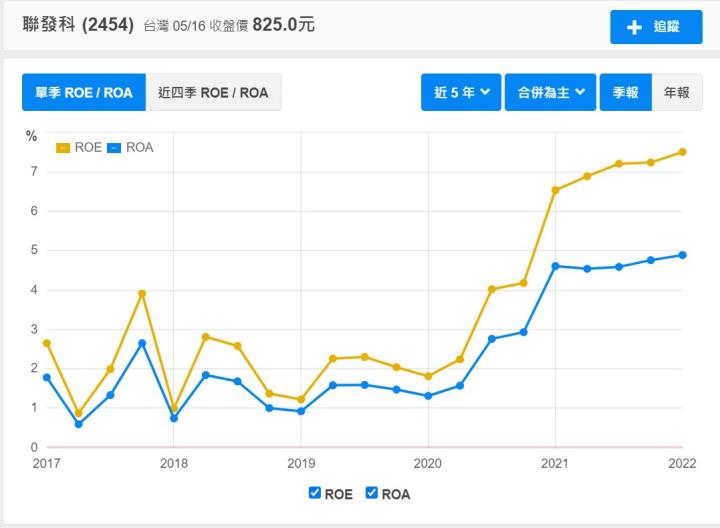Click the ROE legend label text
Viewport: 720px width, 528px height.
point(88,147)
